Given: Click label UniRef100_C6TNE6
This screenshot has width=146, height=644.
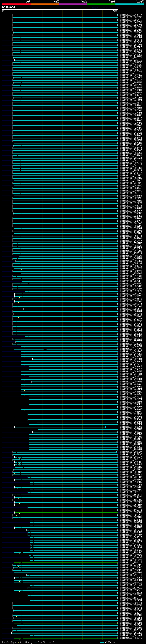Looking at the screenshot, I should pyautogui.click(x=131, y=77).
